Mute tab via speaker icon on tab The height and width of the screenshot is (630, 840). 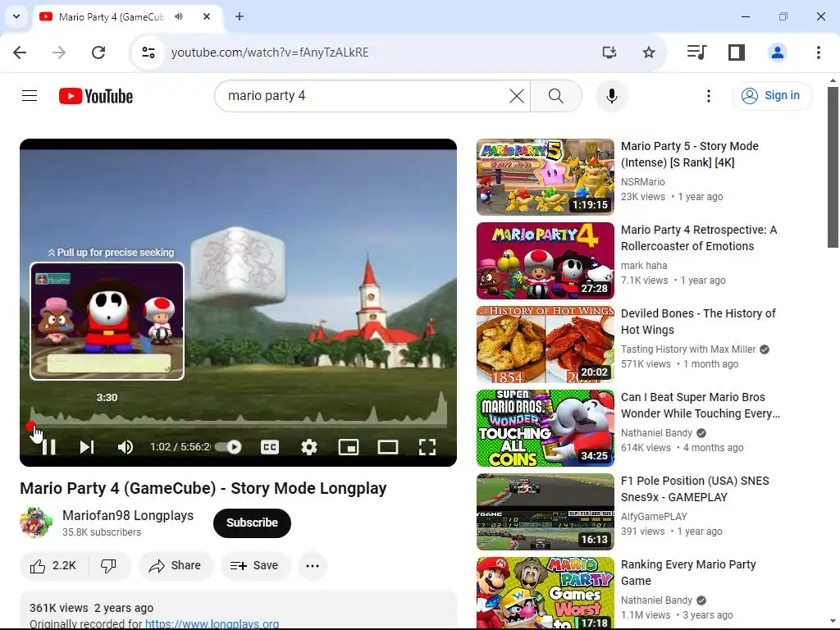pyautogui.click(x=179, y=16)
